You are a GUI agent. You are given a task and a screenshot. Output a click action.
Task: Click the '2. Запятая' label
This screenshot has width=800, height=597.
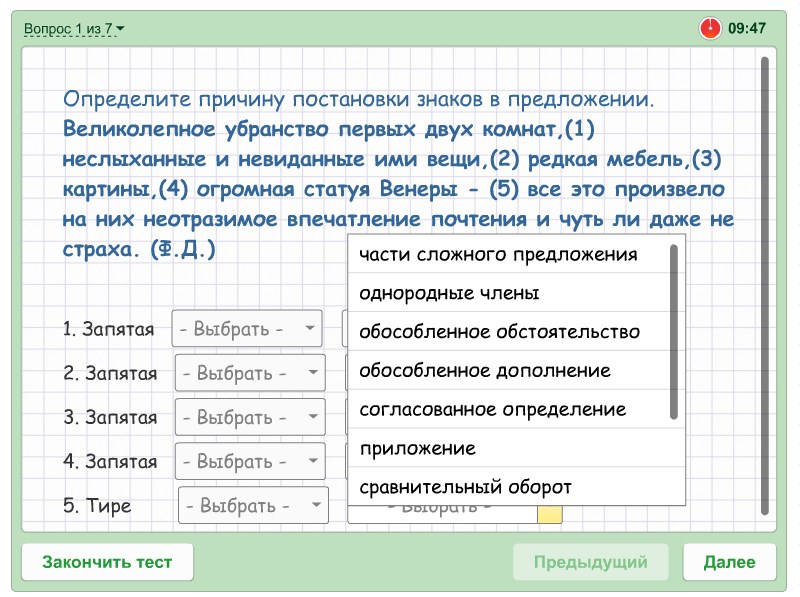point(110,374)
